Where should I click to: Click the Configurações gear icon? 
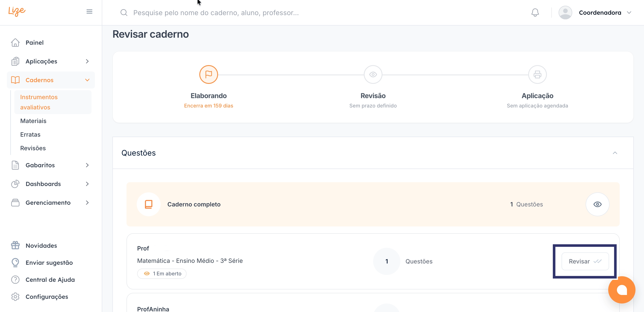point(15,296)
